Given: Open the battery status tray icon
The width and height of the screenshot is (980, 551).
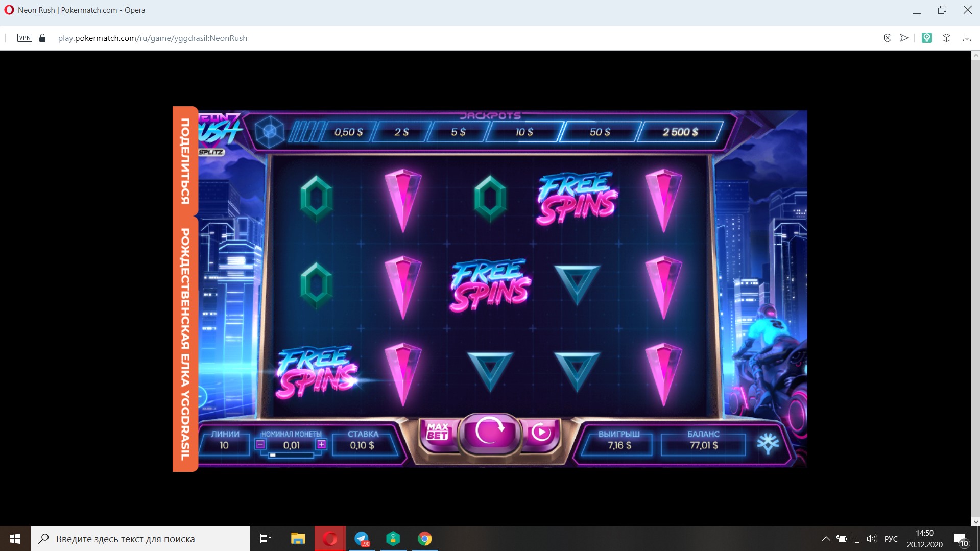Looking at the screenshot, I should point(842,539).
